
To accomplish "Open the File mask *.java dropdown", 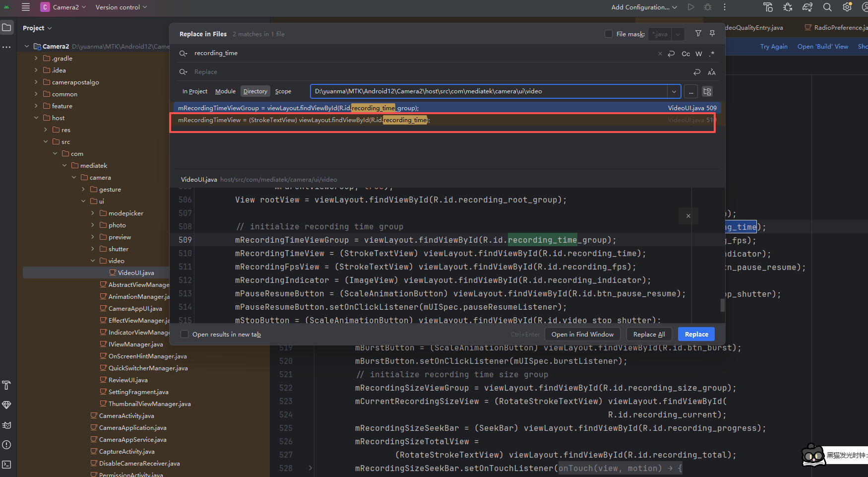I will click(x=678, y=34).
